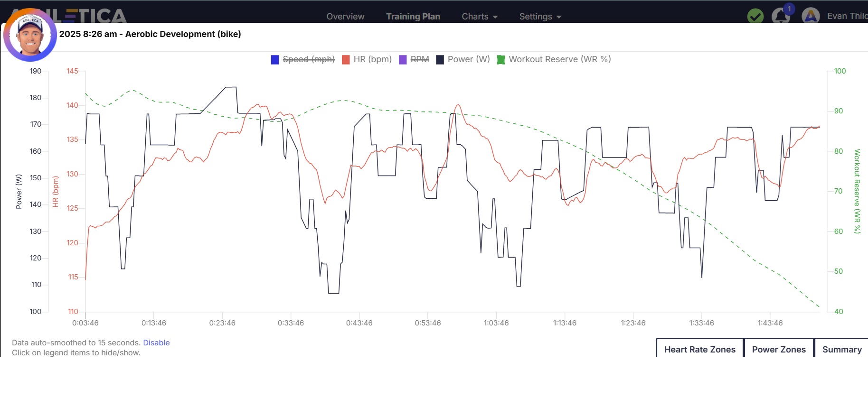This screenshot has height=417, width=868.
Task: Go to the Overview page
Action: [345, 17]
